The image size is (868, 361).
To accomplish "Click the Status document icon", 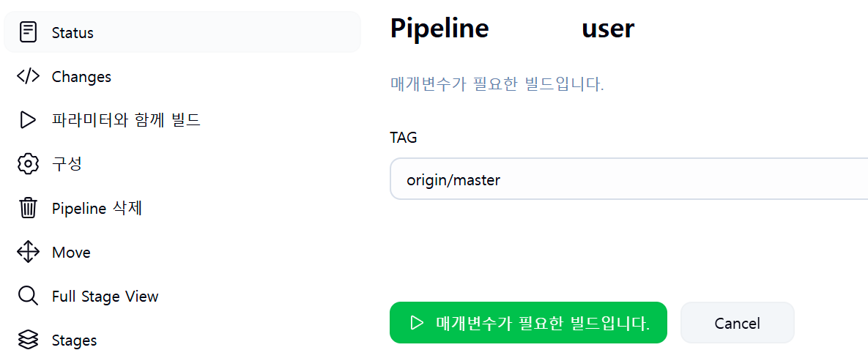I will tap(28, 32).
